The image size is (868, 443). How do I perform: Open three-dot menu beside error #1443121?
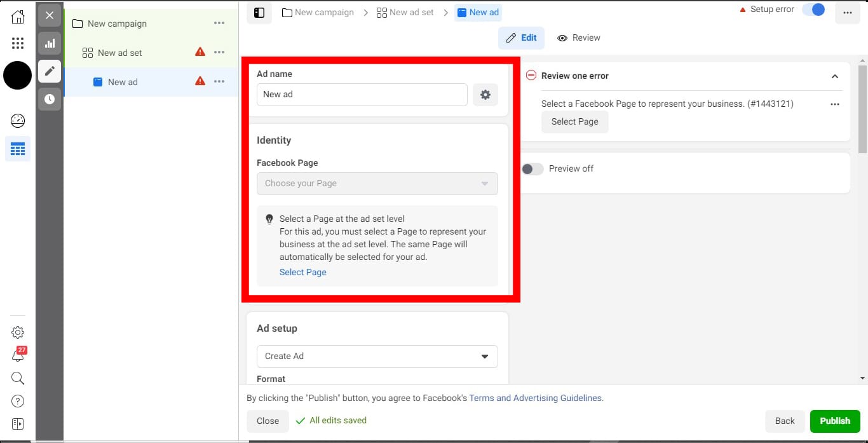click(x=835, y=104)
